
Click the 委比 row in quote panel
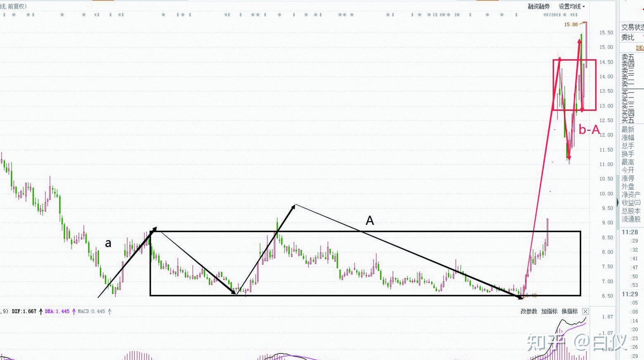pos(628,37)
